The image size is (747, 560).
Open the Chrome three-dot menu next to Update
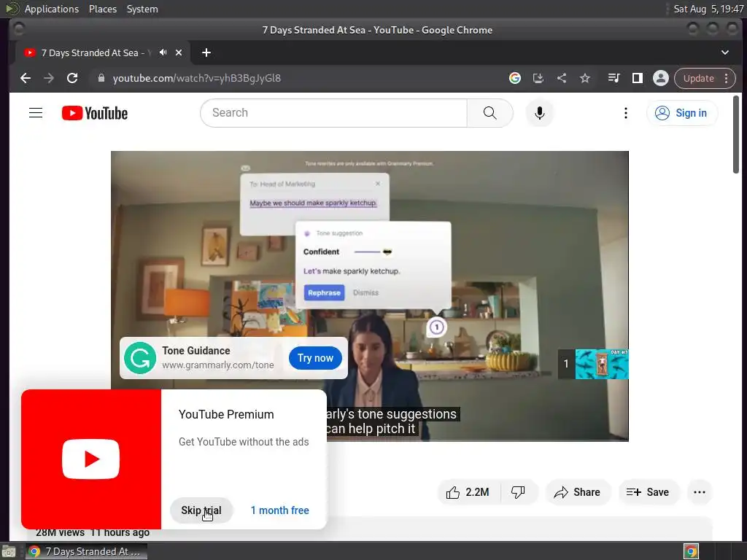coord(726,78)
